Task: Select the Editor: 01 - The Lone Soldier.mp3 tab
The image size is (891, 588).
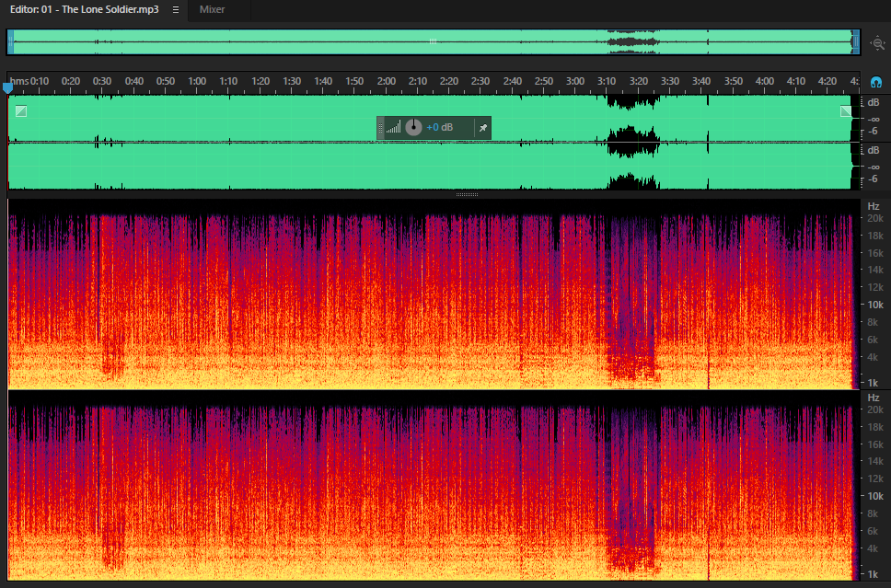Action: [84, 9]
